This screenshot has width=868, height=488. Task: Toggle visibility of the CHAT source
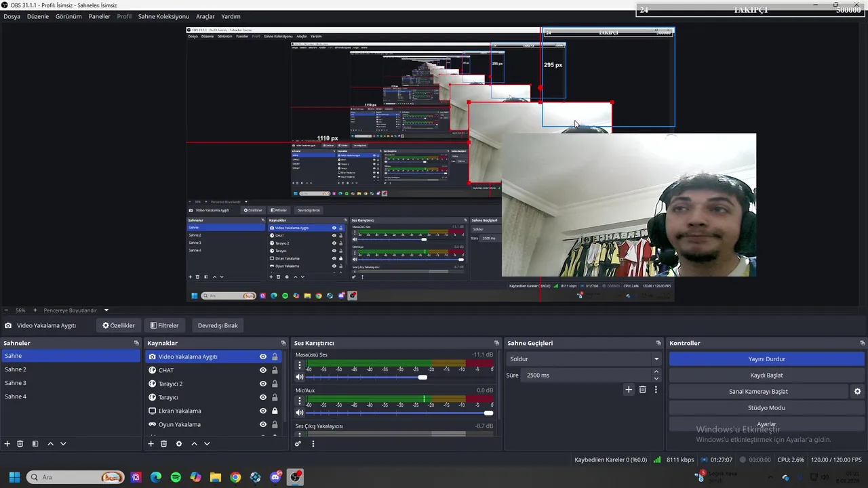(x=263, y=370)
